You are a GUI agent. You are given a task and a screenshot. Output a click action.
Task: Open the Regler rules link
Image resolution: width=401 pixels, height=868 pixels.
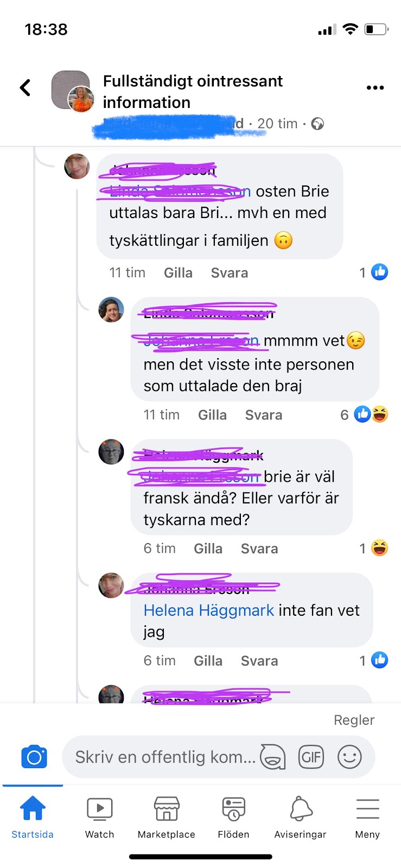(x=354, y=720)
